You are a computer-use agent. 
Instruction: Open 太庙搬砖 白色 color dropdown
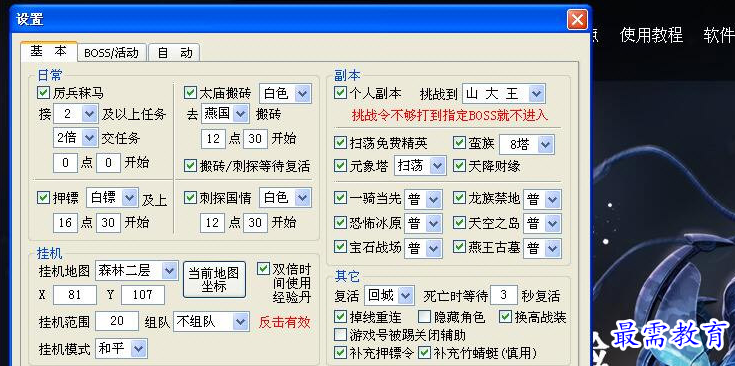coord(285,94)
